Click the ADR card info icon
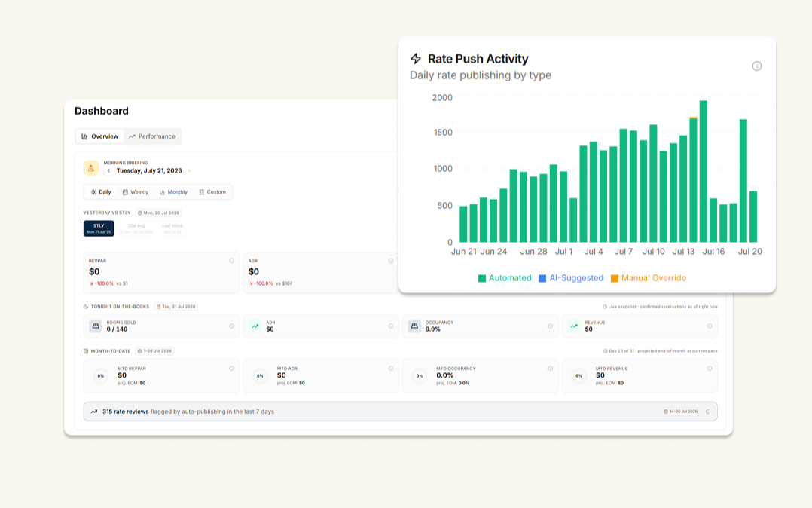 coord(390,261)
